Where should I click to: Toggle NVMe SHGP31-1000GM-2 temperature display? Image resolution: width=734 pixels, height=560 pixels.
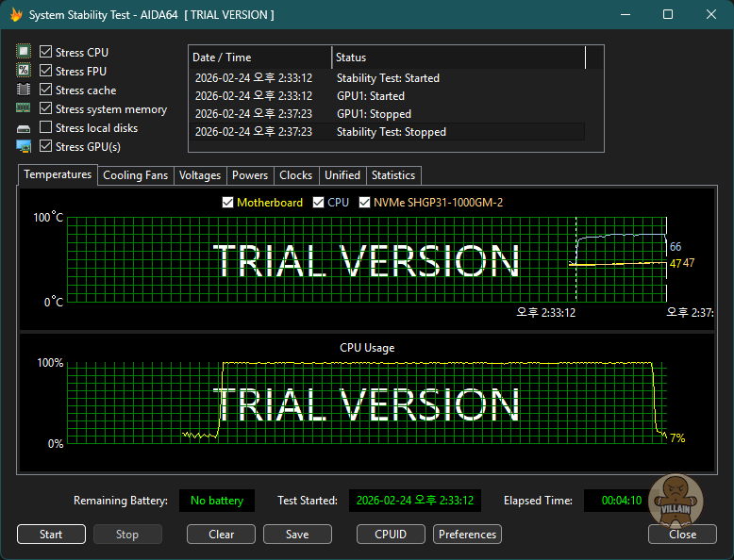pyautogui.click(x=365, y=203)
